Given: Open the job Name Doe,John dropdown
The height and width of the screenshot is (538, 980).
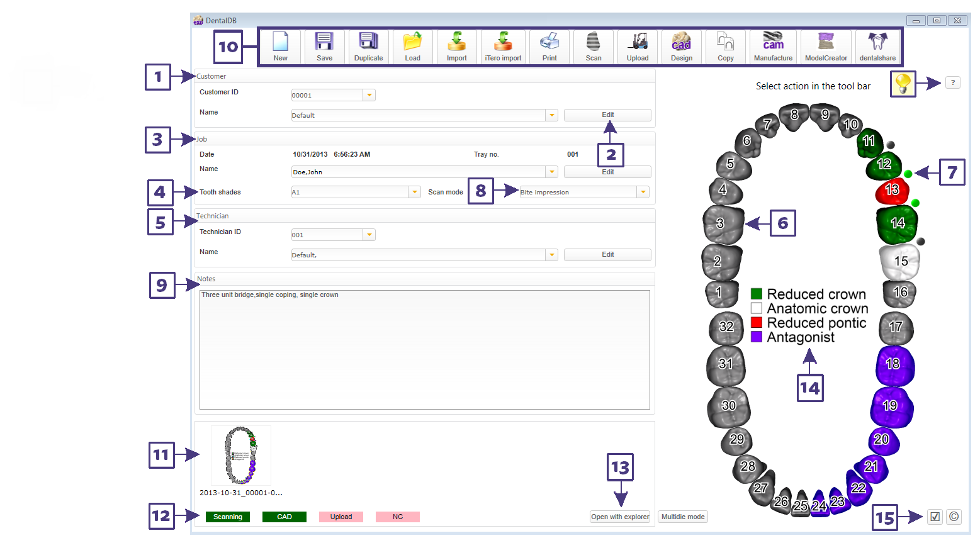Looking at the screenshot, I should tap(552, 172).
